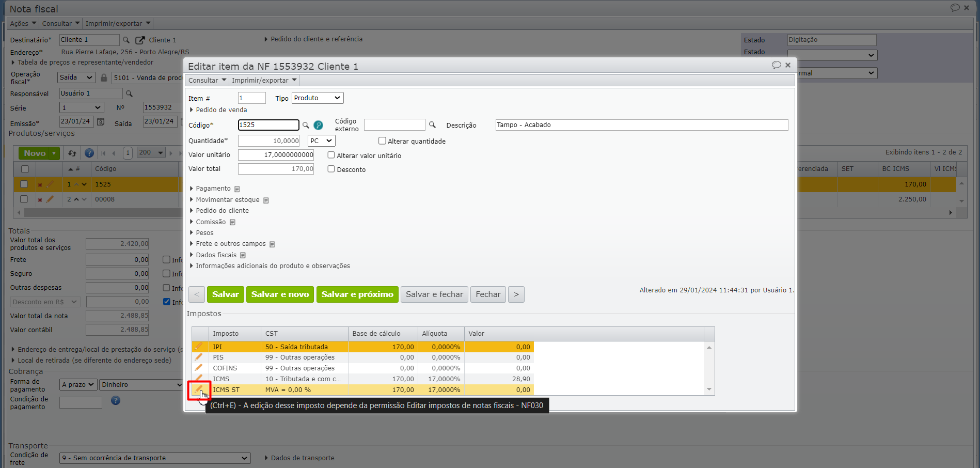The height and width of the screenshot is (468, 980).
Task: Open Consultar menu in Editar item dialog
Action: coord(207,80)
